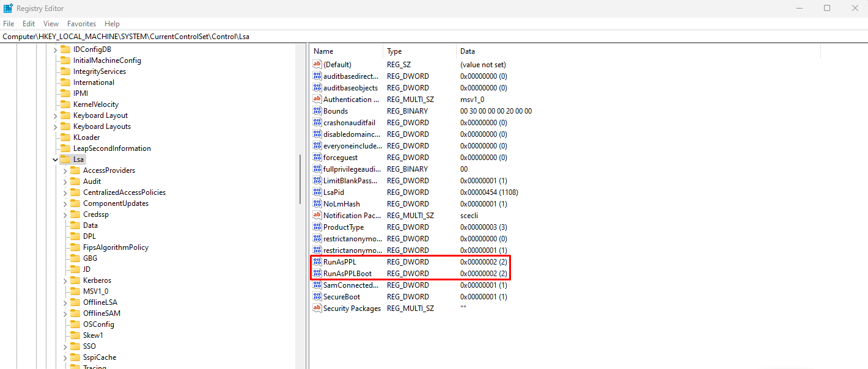The image size is (868, 369).
Task: Select the RunAsPPLBoot value icon
Action: click(x=317, y=274)
